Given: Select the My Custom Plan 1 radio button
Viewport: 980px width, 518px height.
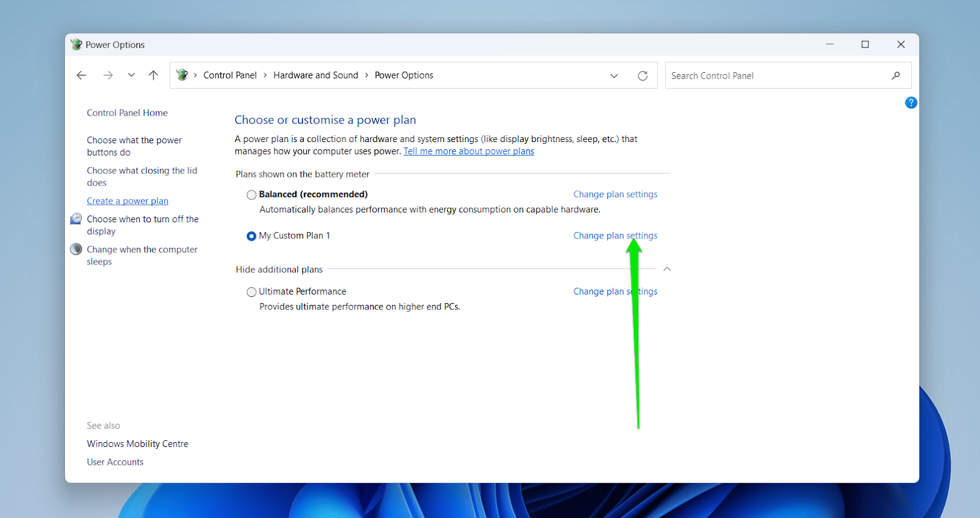Looking at the screenshot, I should (251, 236).
